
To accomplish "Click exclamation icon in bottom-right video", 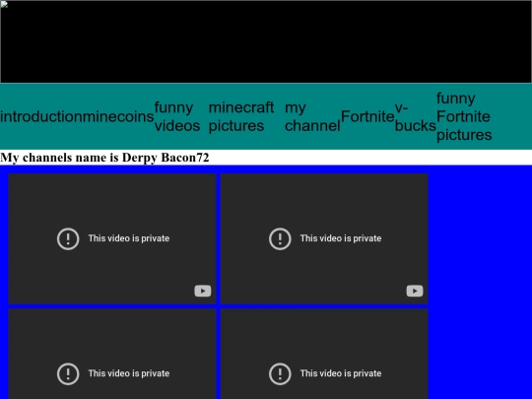I will (280, 374).
